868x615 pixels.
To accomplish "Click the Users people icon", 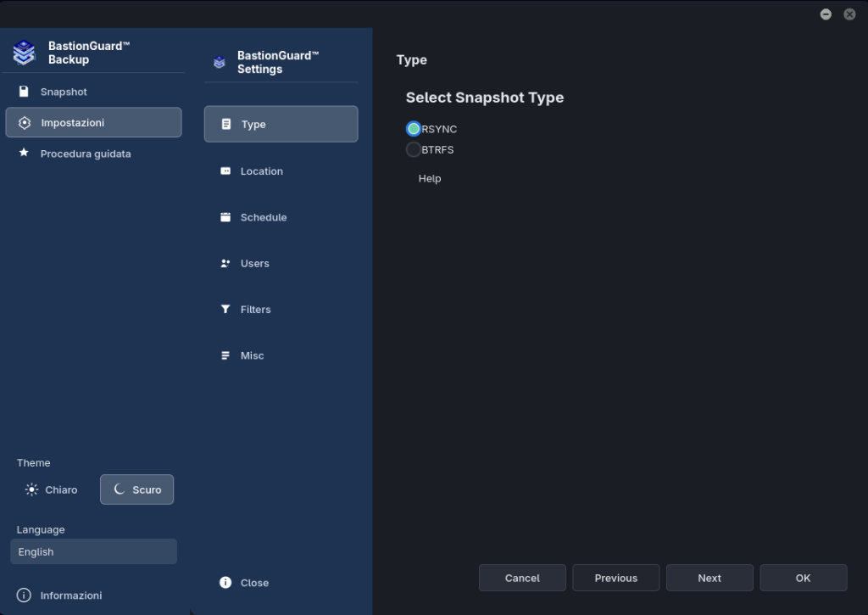I will (x=225, y=263).
